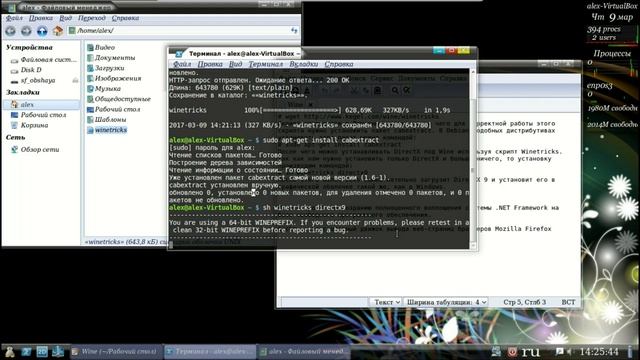Open Ширина табуляции dropdown in editor
The height and width of the screenshot is (360, 640).
pyautogui.click(x=447, y=302)
